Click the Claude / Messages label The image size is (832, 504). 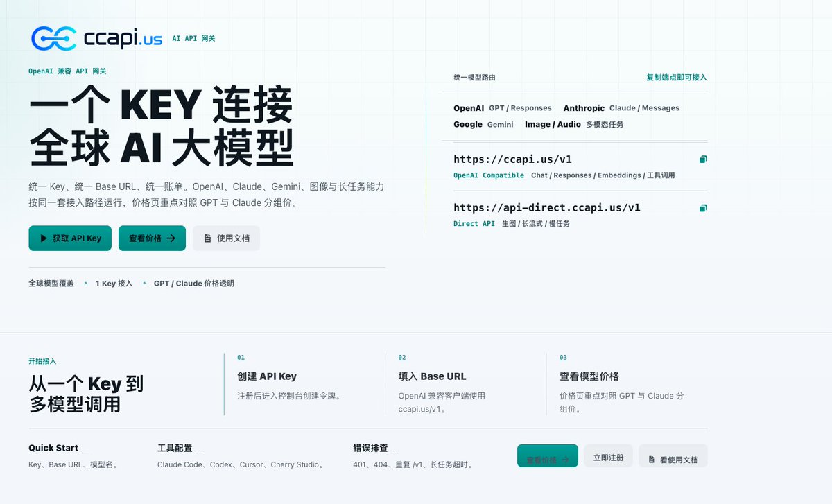pyautogui.click(x=644, y=108)
